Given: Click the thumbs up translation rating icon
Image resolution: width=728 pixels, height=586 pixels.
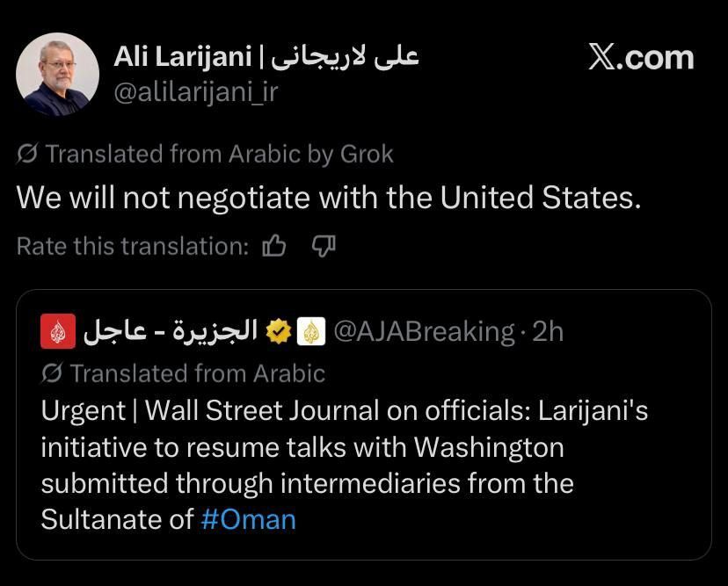Looking at the screenshot, I should pyautogui.click(x=273, y=246).
